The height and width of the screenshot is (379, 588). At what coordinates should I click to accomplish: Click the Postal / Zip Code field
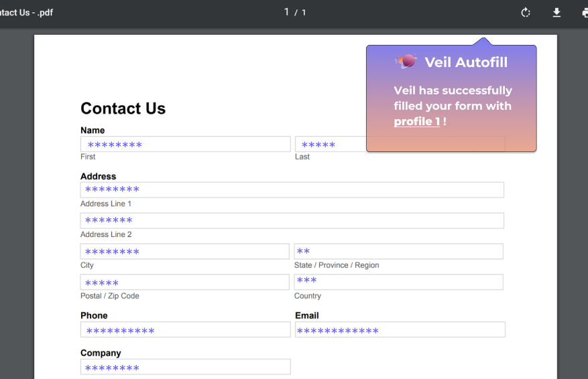tap(184, 283)
